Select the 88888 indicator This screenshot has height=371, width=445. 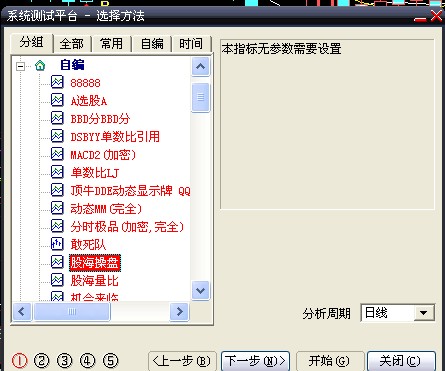(x=85, y=83)
